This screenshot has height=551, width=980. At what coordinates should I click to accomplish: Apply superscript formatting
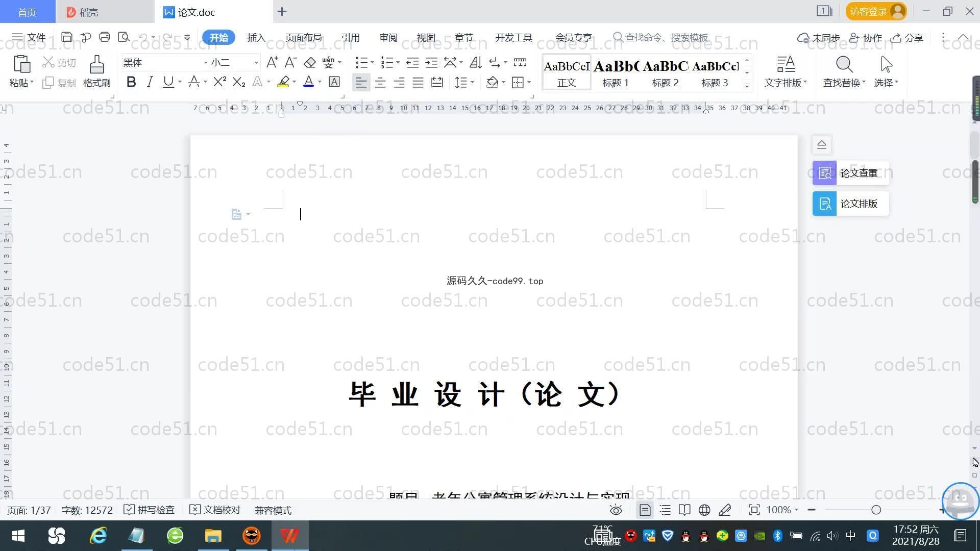219,82
